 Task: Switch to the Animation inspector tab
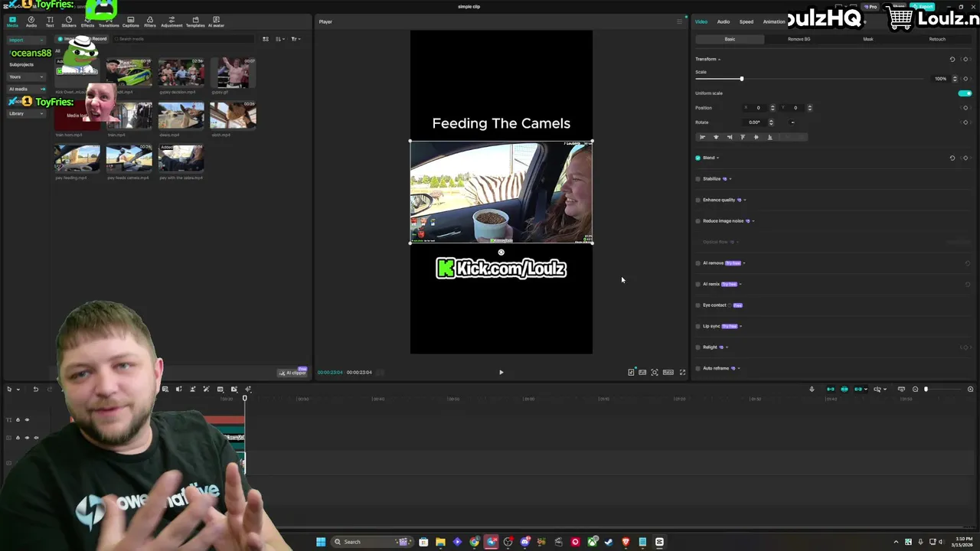pos(774,21)
